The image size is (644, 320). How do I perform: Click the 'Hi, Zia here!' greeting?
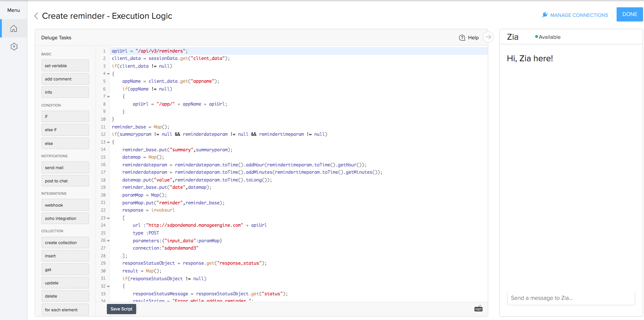click(530, 58)
